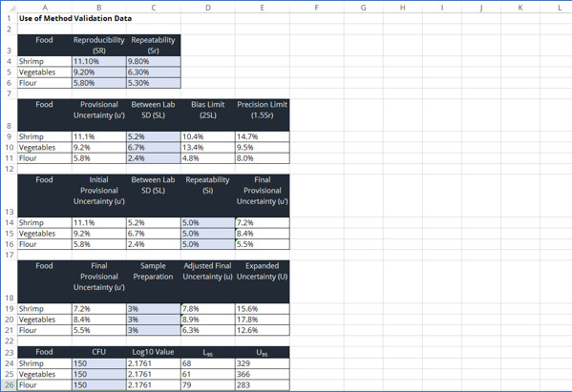572x392 pixels.
Task: Click Shrimp precision limit cell 14.7%
Action: click(263, 136)
